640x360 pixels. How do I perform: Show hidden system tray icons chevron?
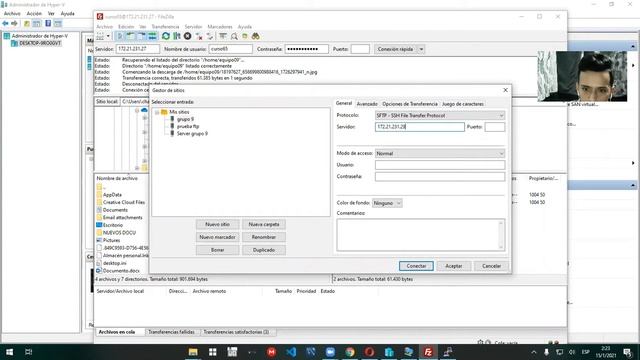click(533, 352)
